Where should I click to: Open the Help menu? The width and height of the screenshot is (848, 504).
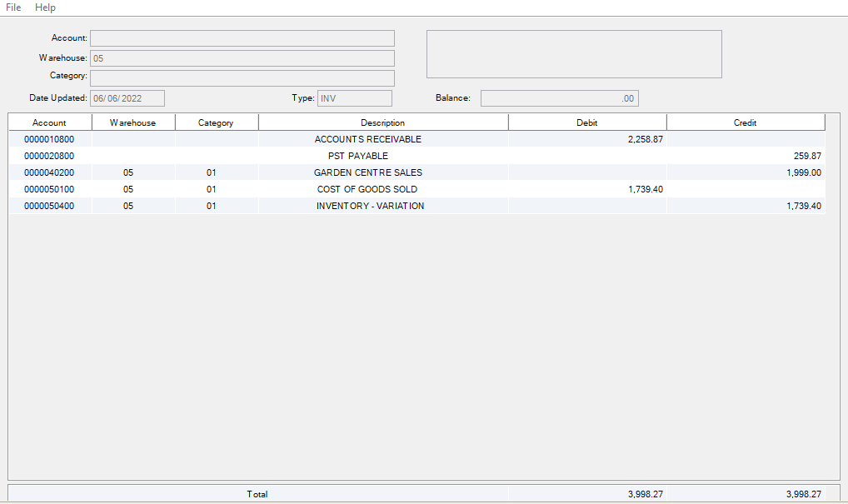tap(45, 7)
